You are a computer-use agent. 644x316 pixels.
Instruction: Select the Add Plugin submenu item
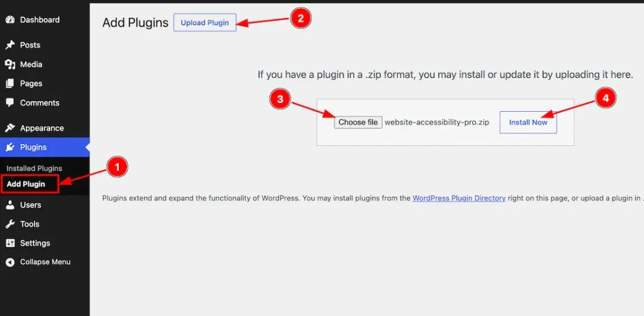click(x=26, y=184)
